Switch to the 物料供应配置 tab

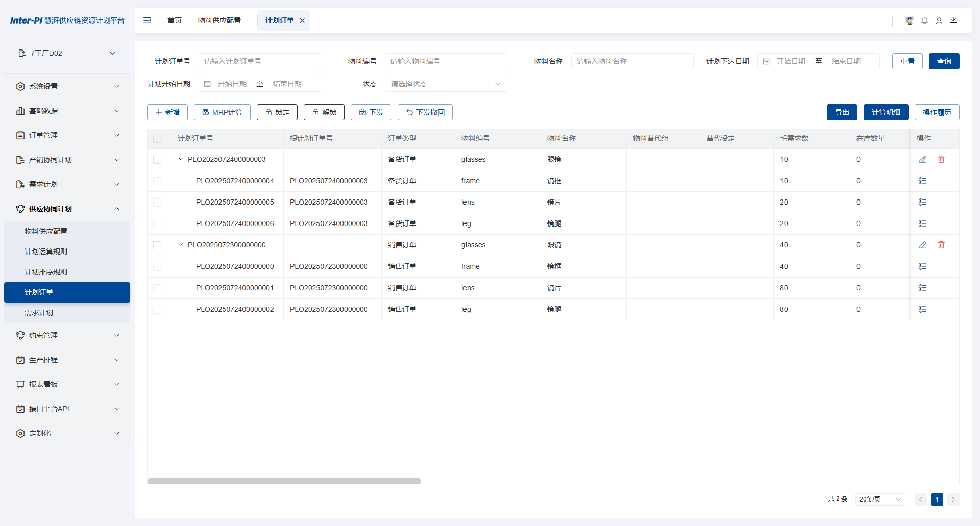pyautogui.click(x=219, y=20)
